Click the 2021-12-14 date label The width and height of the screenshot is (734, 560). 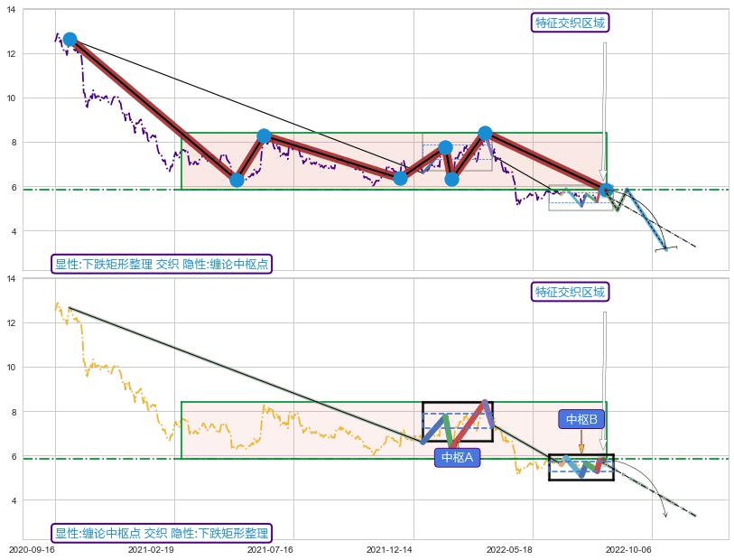(389, 548)
